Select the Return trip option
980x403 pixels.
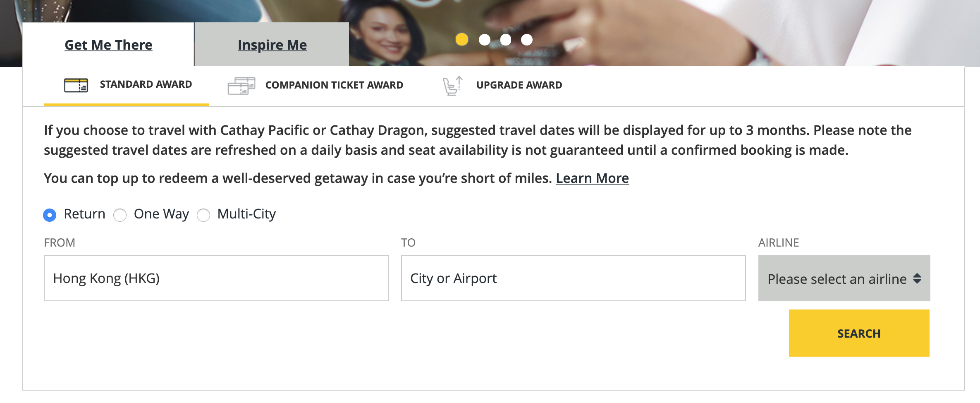(x=50, y=215)
